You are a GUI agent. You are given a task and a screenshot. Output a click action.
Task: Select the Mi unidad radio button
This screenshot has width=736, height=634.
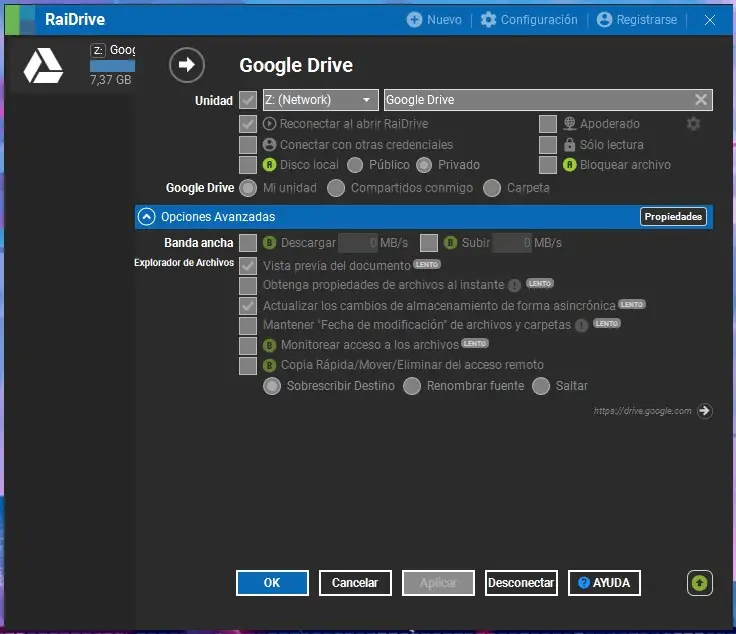tap(248, 188)
